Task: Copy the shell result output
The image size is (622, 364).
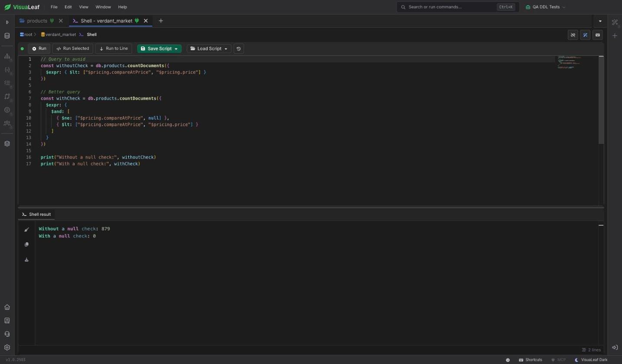Action: point(26,244)
